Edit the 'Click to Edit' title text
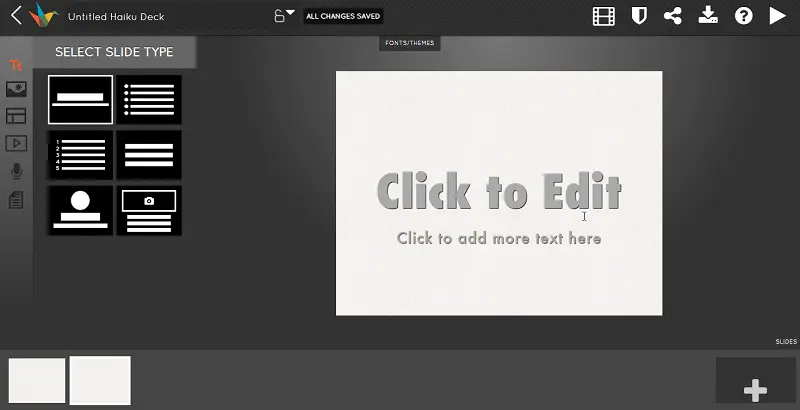The width and height of the screenshot is (800, 410). [498, 191]
